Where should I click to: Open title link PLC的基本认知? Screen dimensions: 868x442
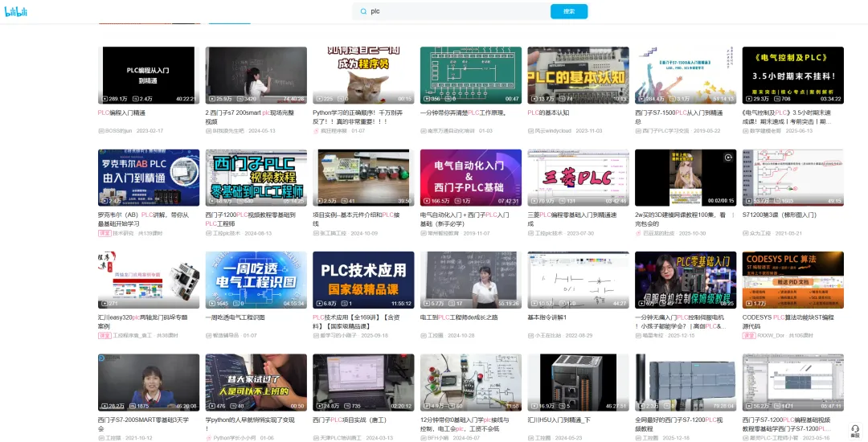[x=549, y=113]
